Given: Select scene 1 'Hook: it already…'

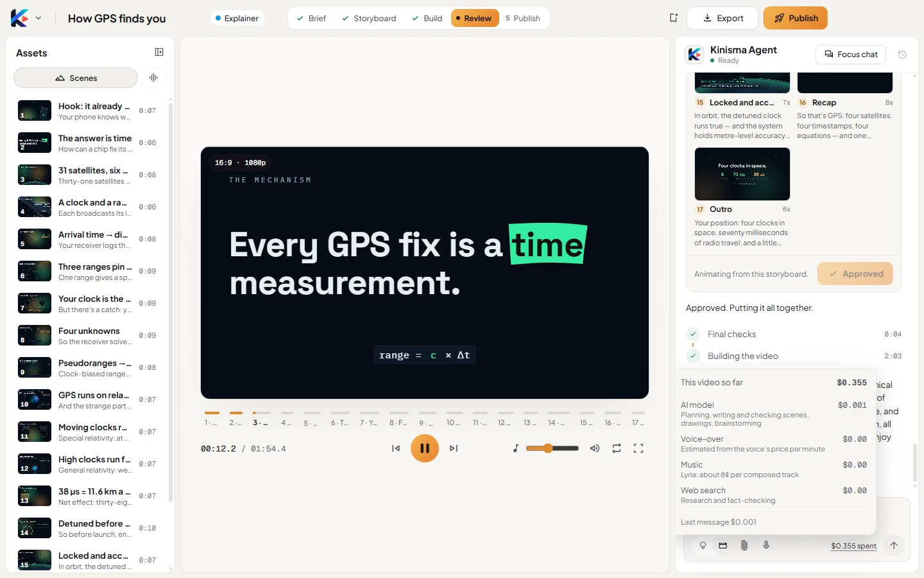Looking at the screenshot, I should [x=88, y=110].
